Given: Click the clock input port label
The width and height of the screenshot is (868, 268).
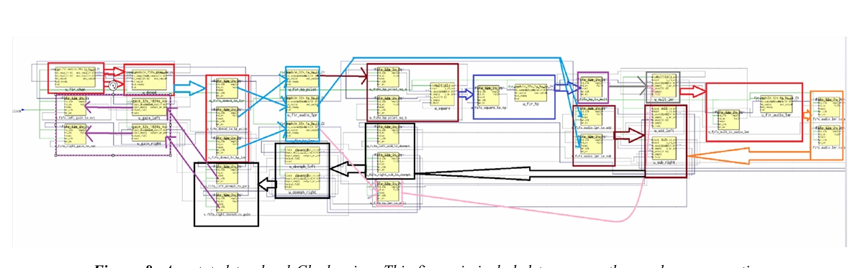Looking at the screenshot, I should [17, 112].
